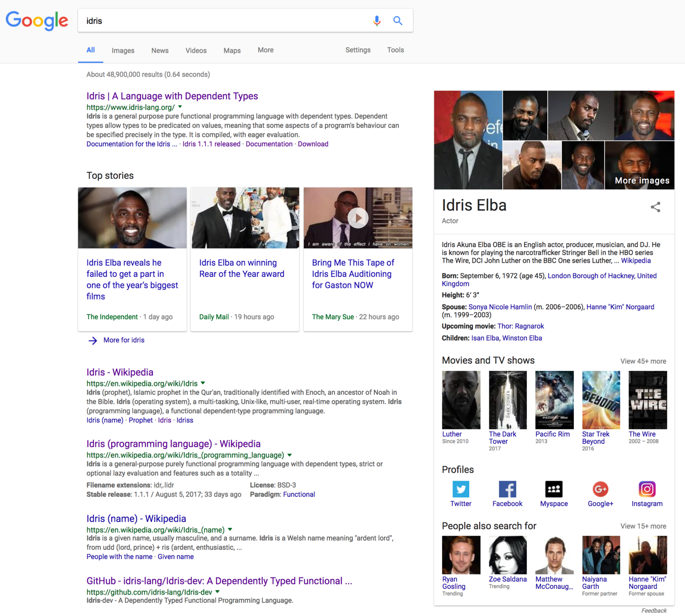This screenshot has width=685, height=616.
Task: Switch to the Images tab
Action: (x=123, y=51)
